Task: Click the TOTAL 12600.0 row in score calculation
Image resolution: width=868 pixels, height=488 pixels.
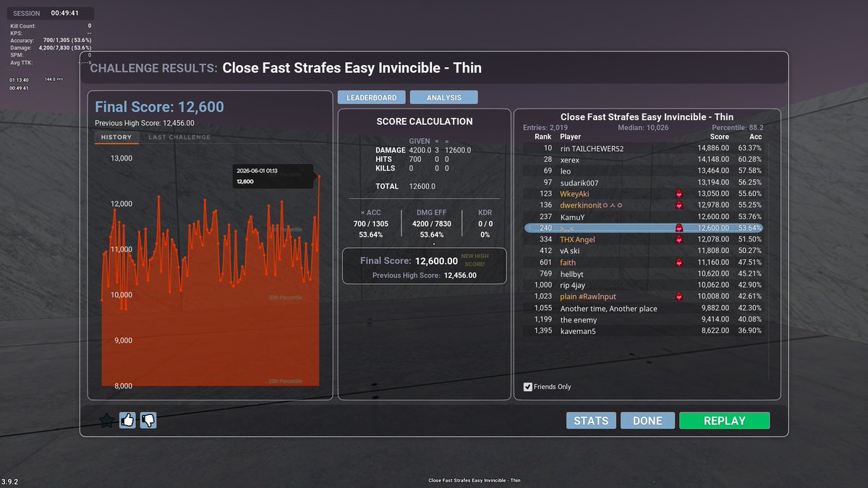Action: (405, 187)
